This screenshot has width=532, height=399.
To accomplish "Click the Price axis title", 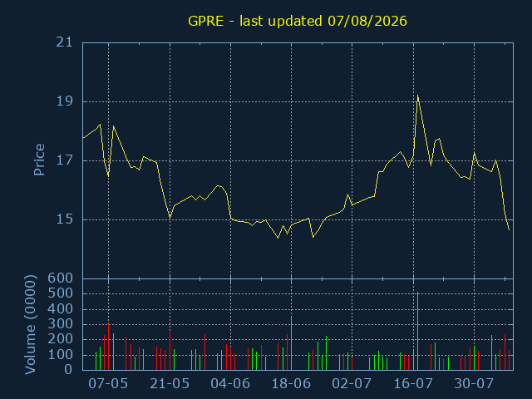I will [39, 160].
